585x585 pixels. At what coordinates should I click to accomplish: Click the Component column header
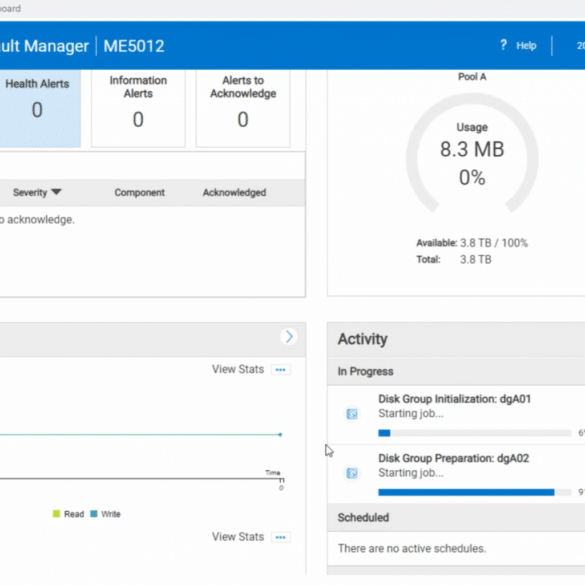pos(139,193)
